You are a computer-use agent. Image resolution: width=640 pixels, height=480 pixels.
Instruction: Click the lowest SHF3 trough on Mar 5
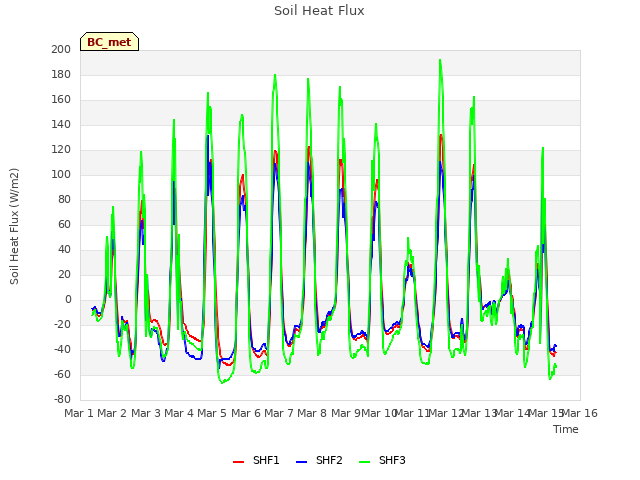[x=222, y=383]
